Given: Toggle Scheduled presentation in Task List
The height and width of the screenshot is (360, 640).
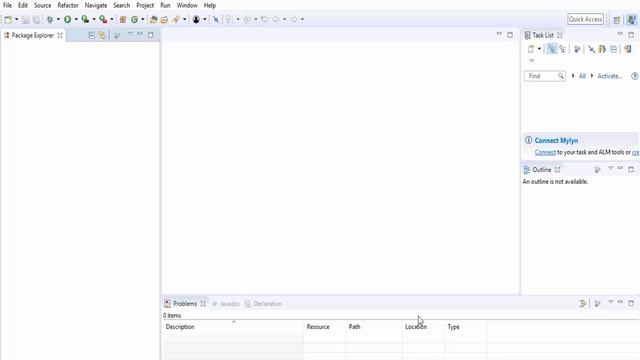Looking at the screenshot, I should (x=563, y=49).
